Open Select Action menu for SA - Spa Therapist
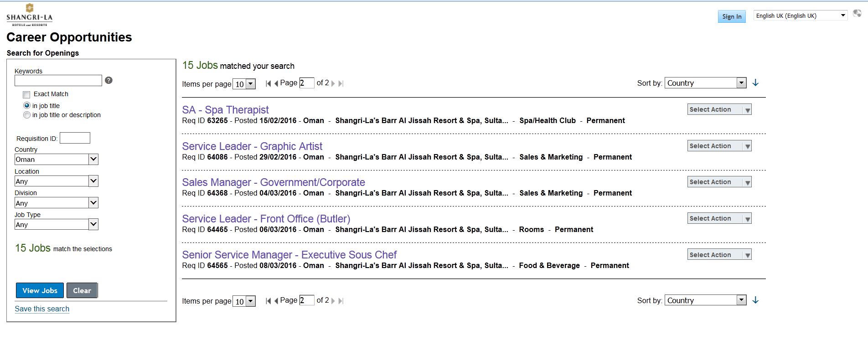The width and height of the screenshot is (868, 356). pyautogui.click(x=719, y=109)
